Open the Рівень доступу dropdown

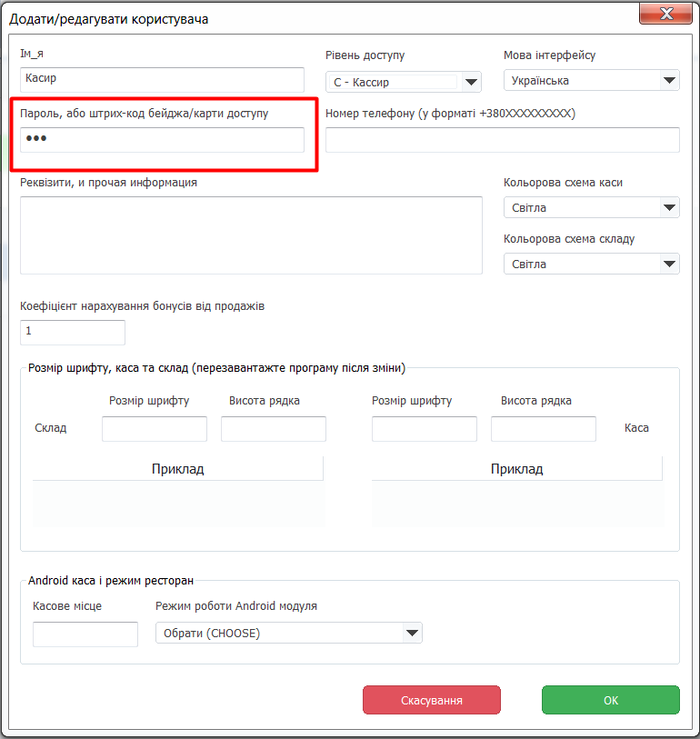tap(403, 82)
